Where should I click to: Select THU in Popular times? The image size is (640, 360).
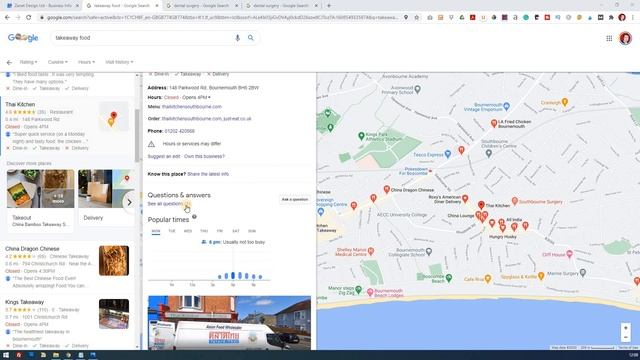click(204, 231)
